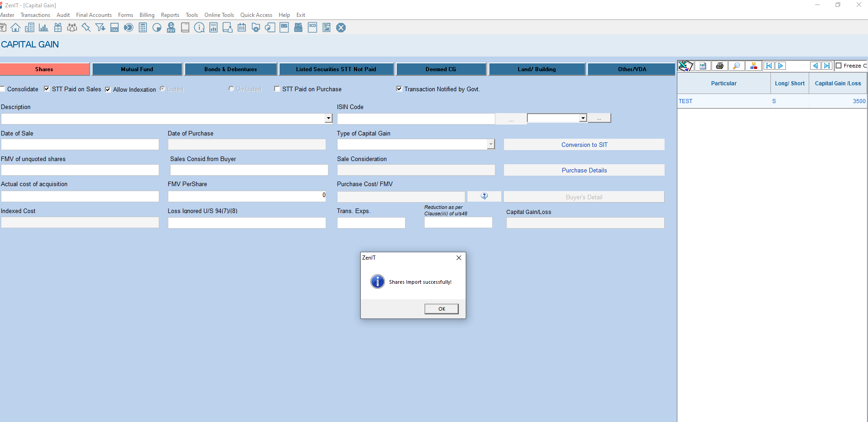The image size is (868, 422).
Task: Click the magnifier search icon
Action: coord(737,66)
